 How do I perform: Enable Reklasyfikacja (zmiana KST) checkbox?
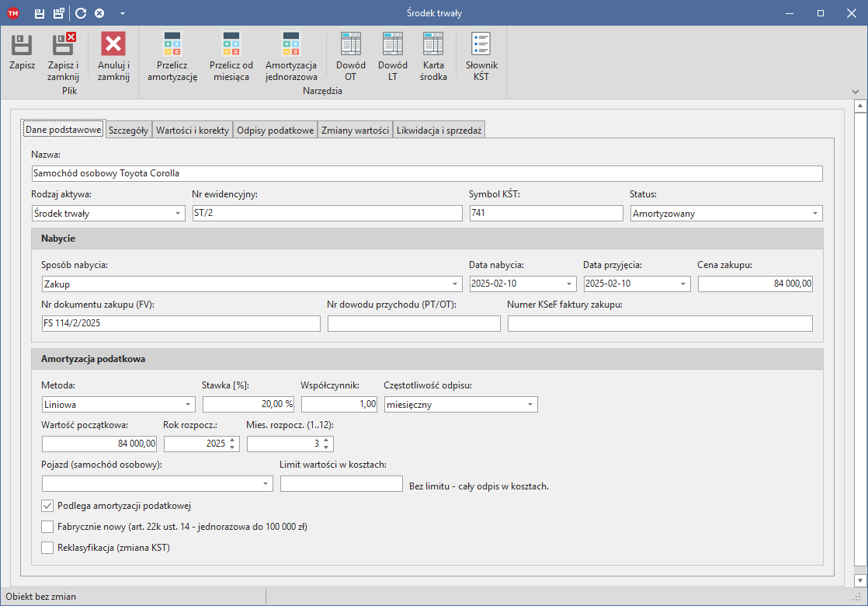click(x=47, y=548)
